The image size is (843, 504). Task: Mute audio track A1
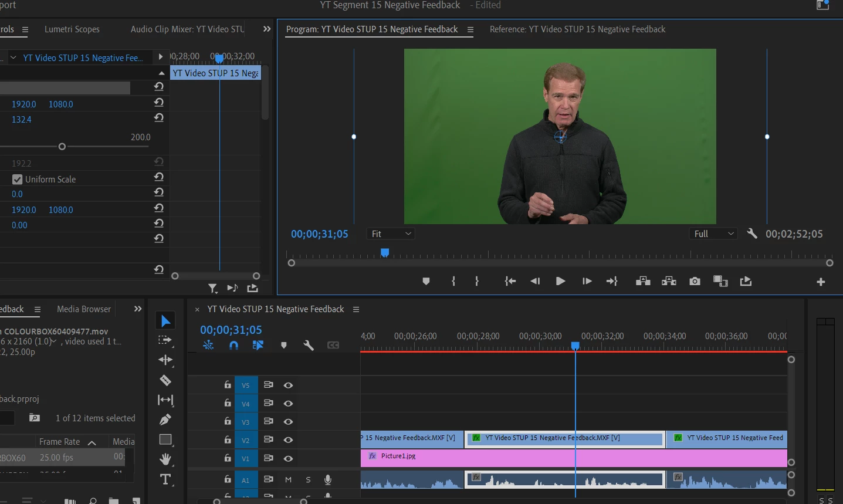click(x=288, y=480)
